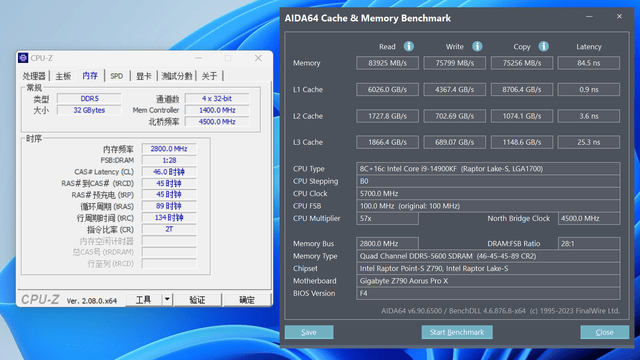Click the Read info icon in AIDA64

pyautogui.click(x=409, y=47)
